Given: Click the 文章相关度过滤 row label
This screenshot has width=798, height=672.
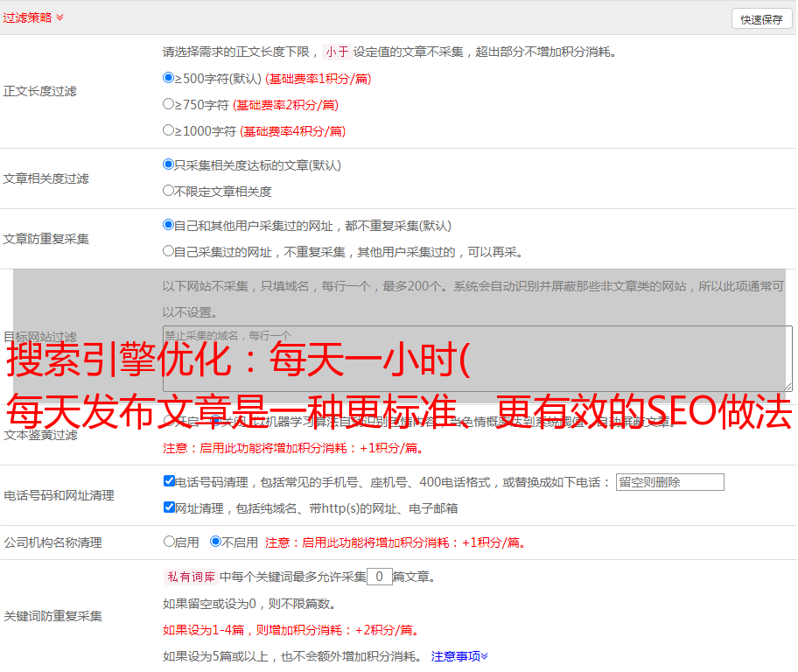Looking at the screenshot, I should [x=45, y=178].
